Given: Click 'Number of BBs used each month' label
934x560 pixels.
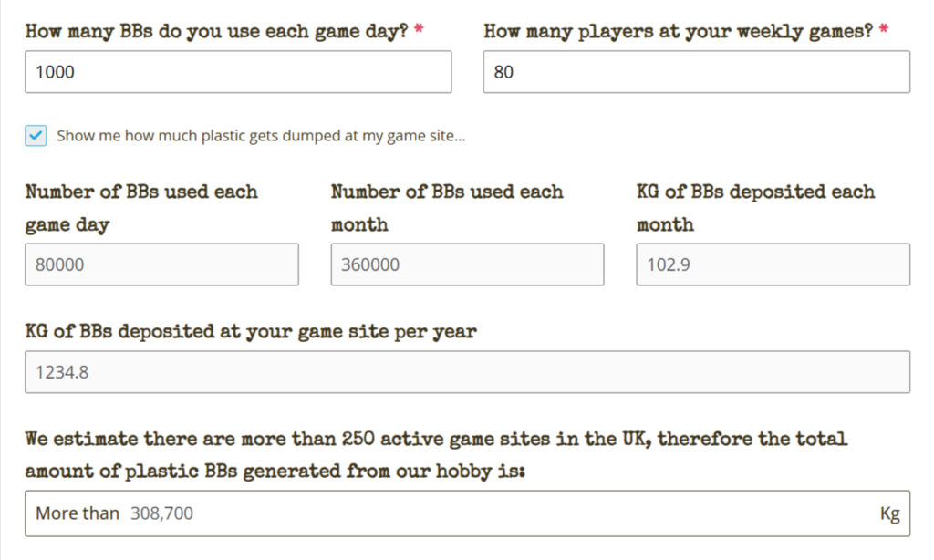Looking at the screenshot, I should 447,208.
